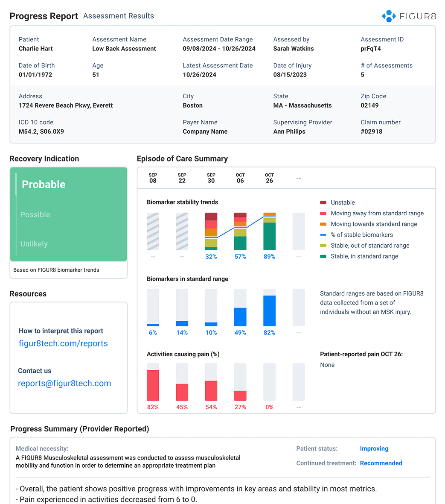
Task: Open the figur8tech.com/reports link
Action: [63, 343]
